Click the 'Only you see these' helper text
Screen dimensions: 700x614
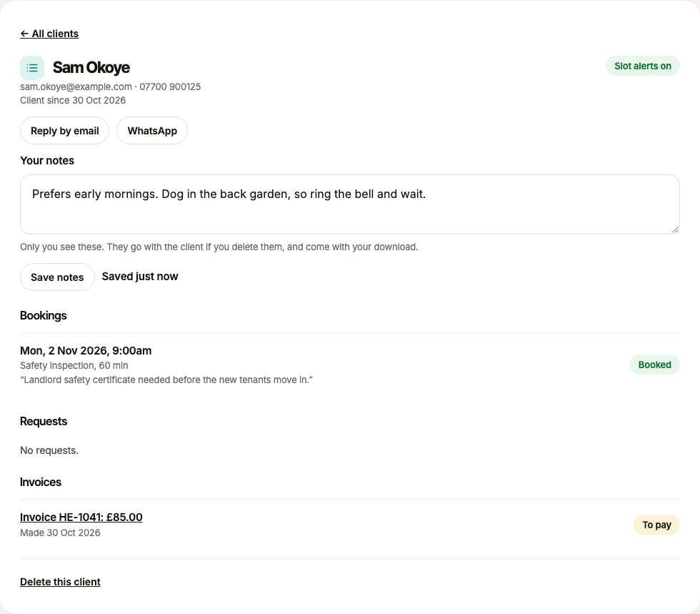[x=219, y=247]
